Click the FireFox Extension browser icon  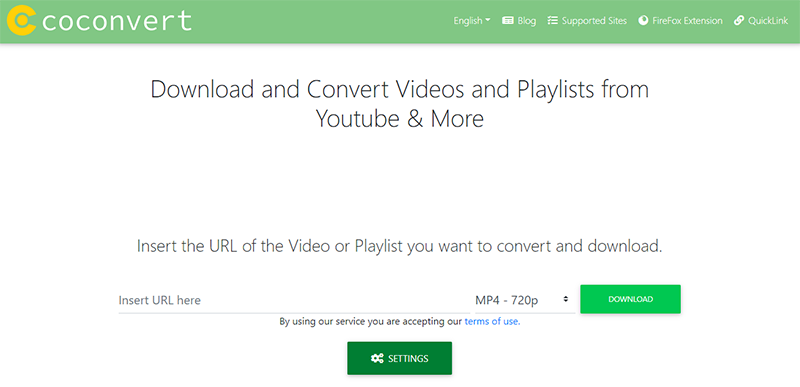tap(643, 21)
